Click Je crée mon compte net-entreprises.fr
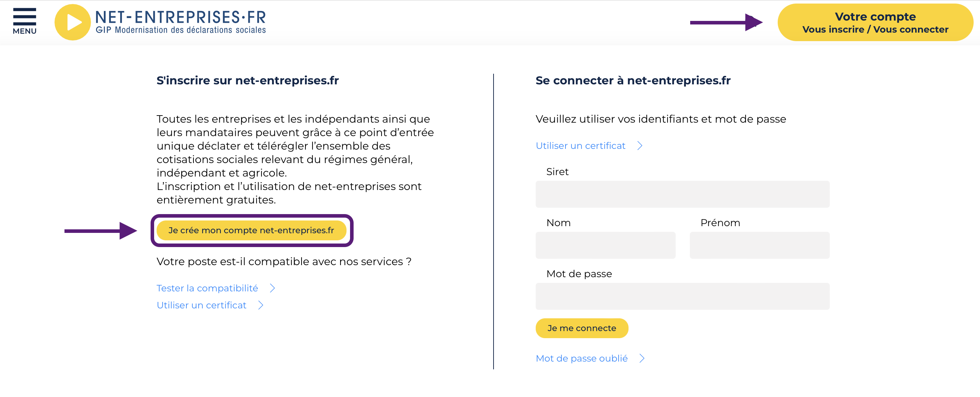 pyautogui.click(x=251, y=230)
